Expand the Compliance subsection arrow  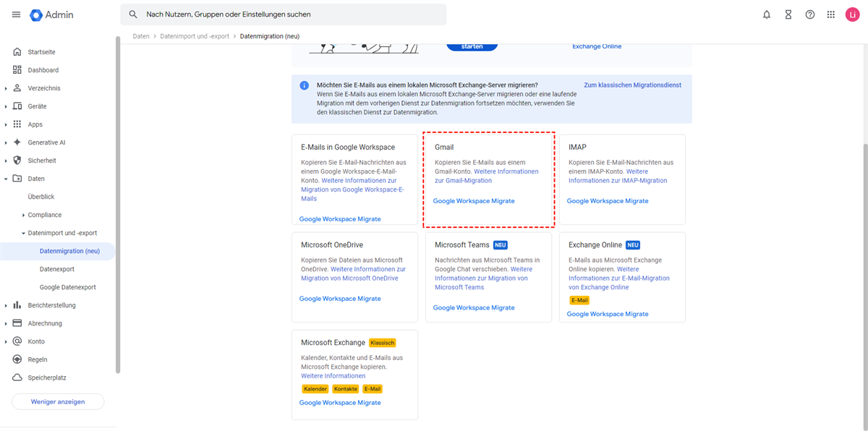pos(23,215)
